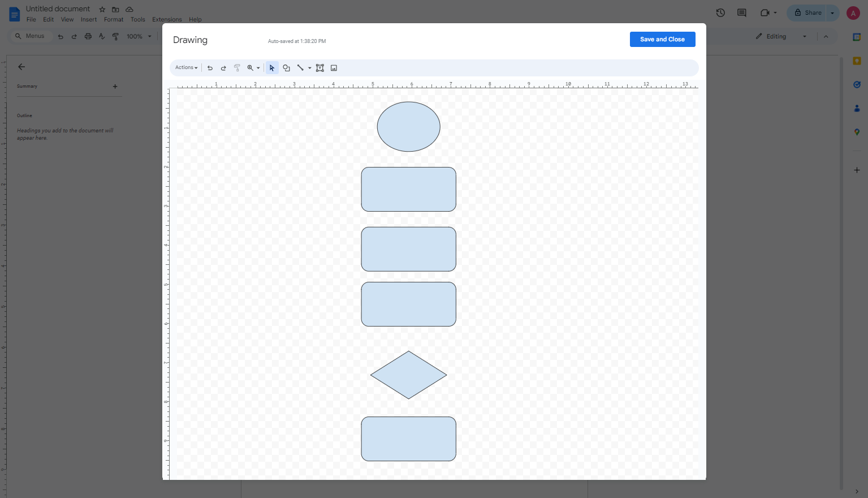Select the Paint format tool
868x498 pixels.
[237, 67]
